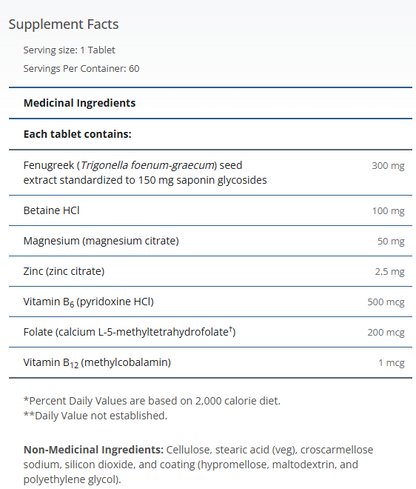Select the Serving size: 1 Tablet text
Screen dimensions: 416x489
coord(69,50)
